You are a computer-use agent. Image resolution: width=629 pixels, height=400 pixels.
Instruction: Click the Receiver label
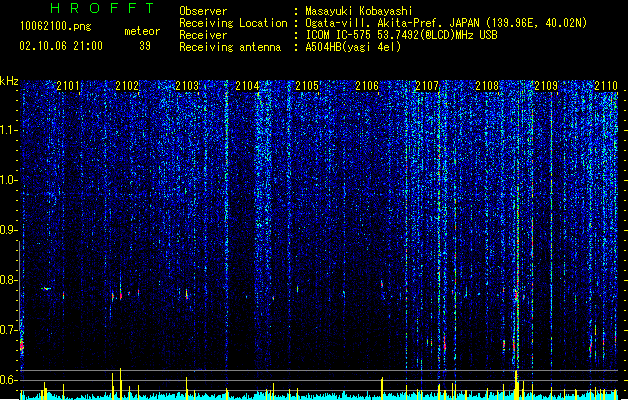203,35
